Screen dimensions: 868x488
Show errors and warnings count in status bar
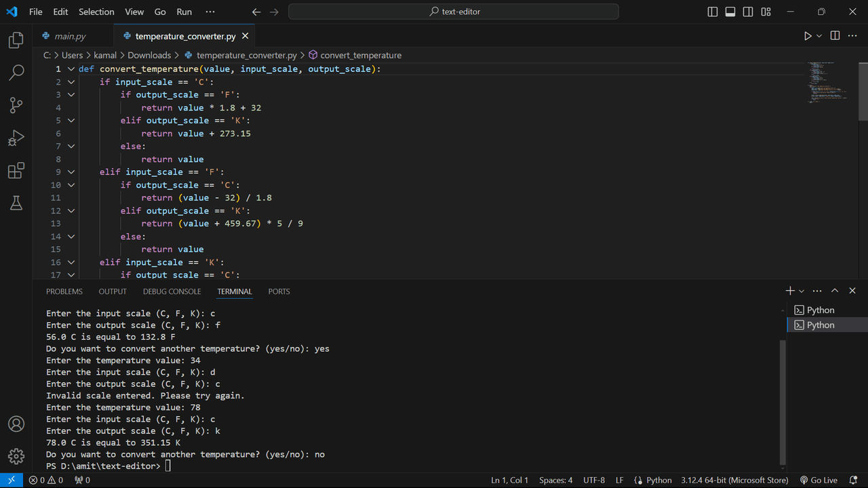click(46, 480)
